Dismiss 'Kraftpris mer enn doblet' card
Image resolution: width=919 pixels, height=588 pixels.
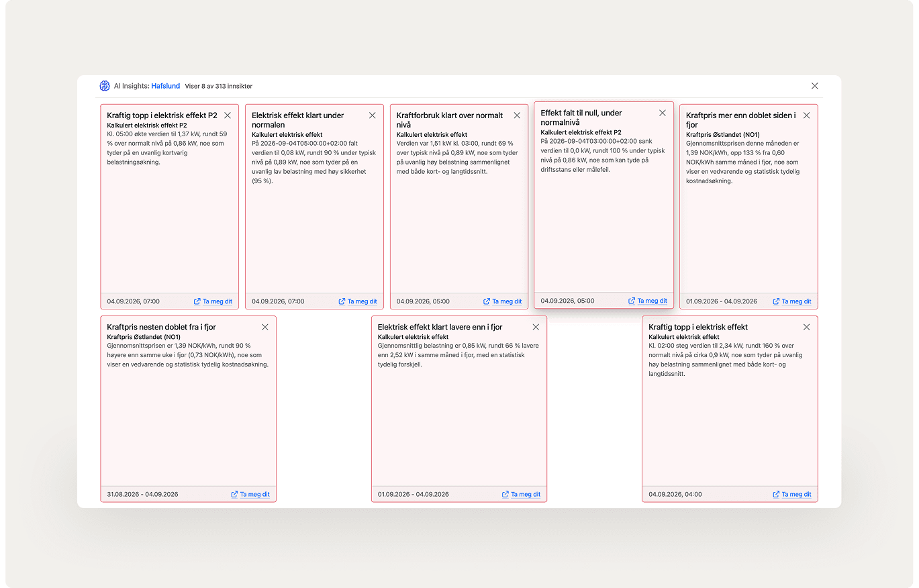tap(806, 115)
